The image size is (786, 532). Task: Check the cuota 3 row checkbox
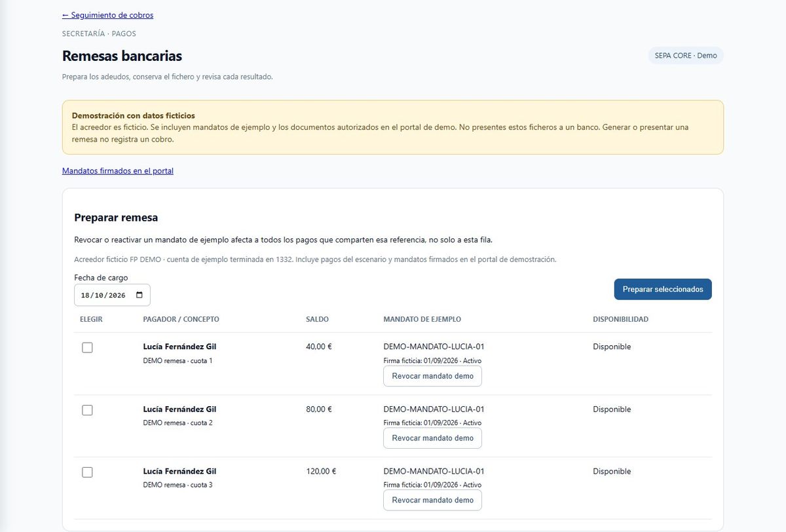click(x=87, y=472)
